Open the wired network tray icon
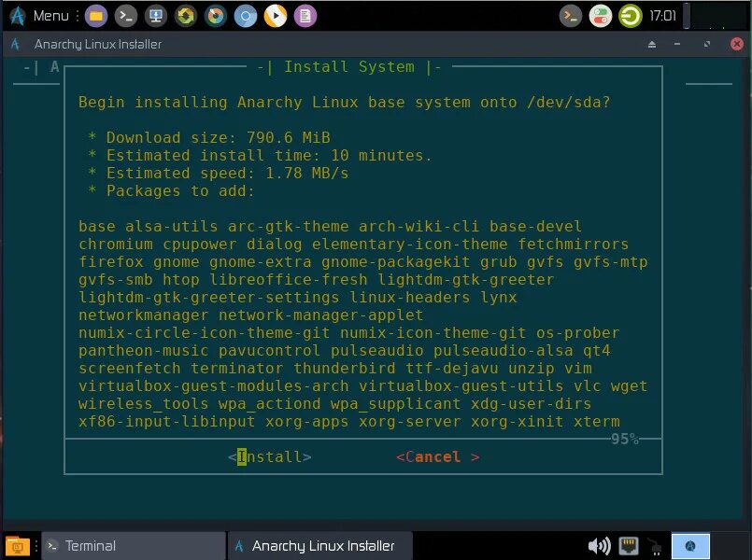Image resolution: width=752 pixels, height=560 pixels. pyautogui.click(x=629, y=546)
